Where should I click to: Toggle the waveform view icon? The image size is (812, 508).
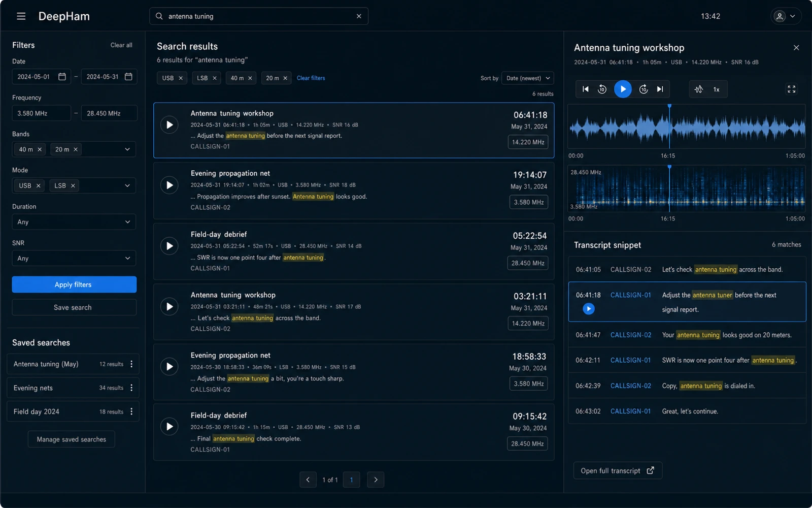tap(699, 89)
